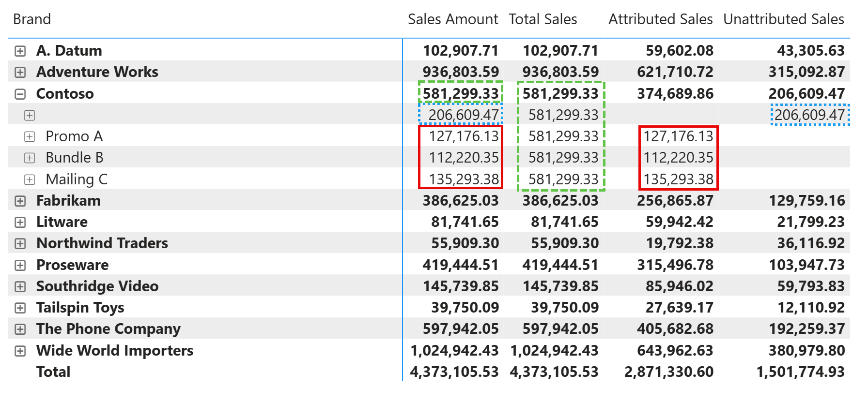The image size is (868, 403).
Task: Expand the Wide World Importers row
Action: point(20,351)
